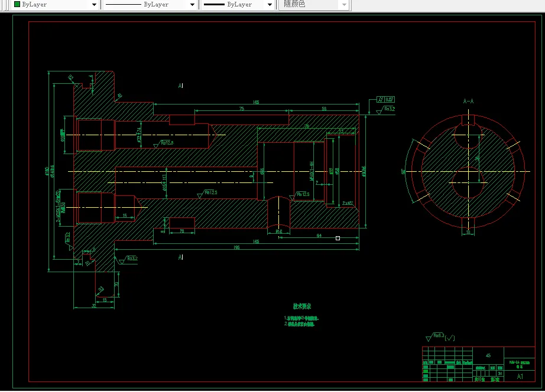Click the thin linetype preview line

coord(124,5)
